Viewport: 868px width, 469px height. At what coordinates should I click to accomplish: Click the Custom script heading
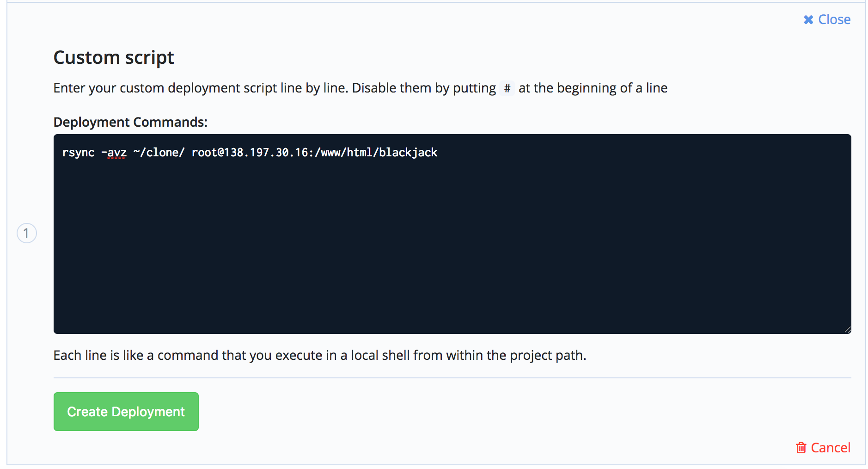click(x=114, y=58)
